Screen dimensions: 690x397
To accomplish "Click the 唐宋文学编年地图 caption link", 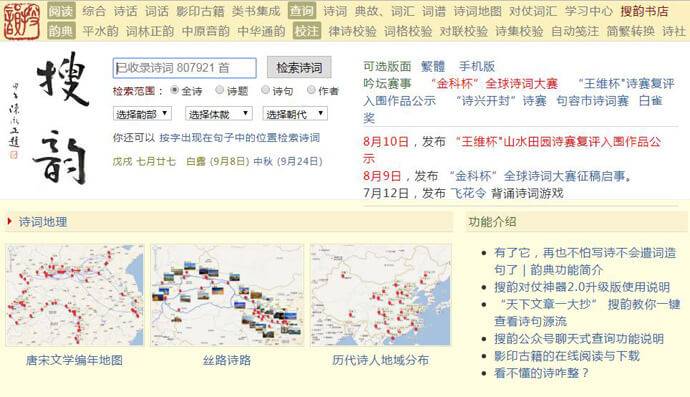I will [74, 360].
